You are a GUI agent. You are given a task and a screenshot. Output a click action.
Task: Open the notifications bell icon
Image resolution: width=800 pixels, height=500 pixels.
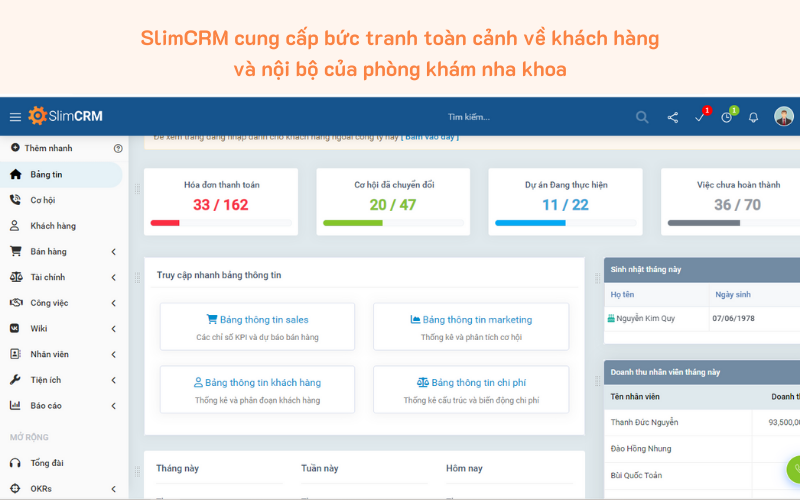pos(753,117)
